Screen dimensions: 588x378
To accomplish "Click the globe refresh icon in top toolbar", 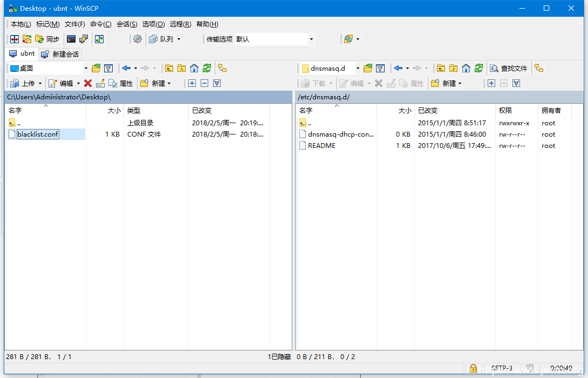I will (348, 39).
